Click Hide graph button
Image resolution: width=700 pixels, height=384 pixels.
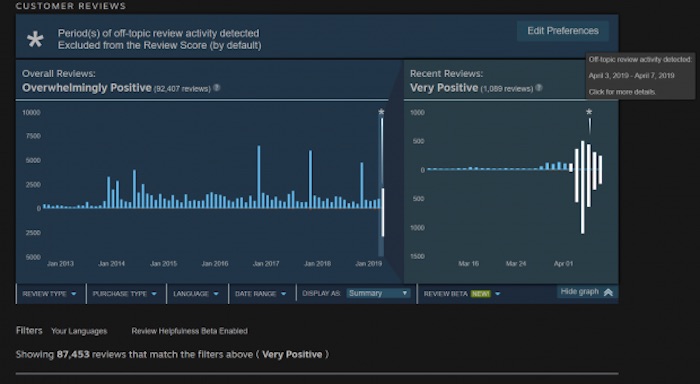pos(587,292)
